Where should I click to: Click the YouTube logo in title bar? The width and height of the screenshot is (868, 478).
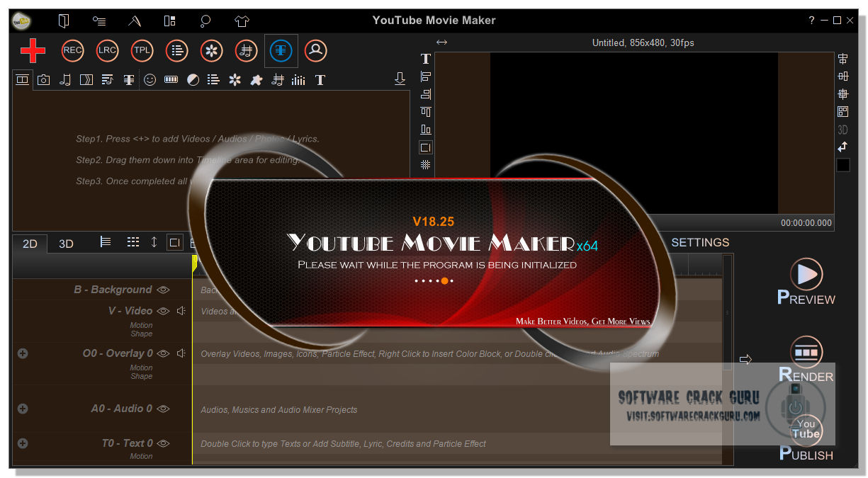tap(21, 21)
